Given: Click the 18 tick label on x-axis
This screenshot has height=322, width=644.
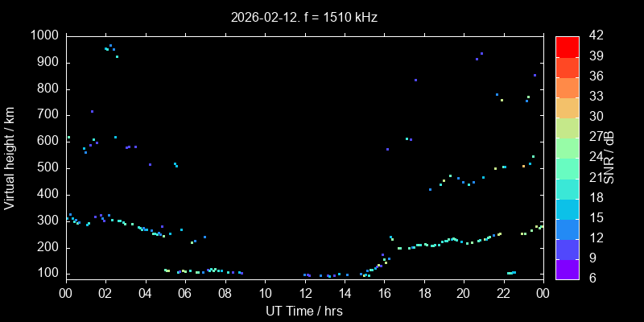Looking at the screenshot, I should pos(423,293).
